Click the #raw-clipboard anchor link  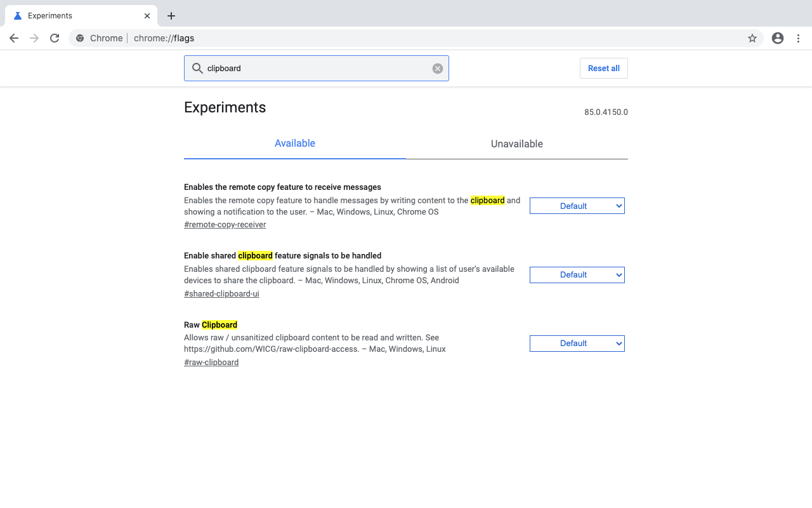(x=211, y=363)
